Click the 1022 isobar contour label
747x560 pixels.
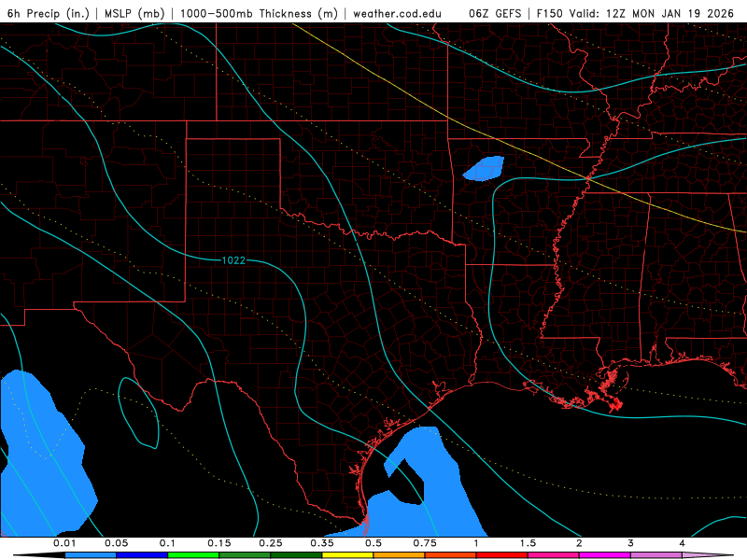[x=233, y=260]
